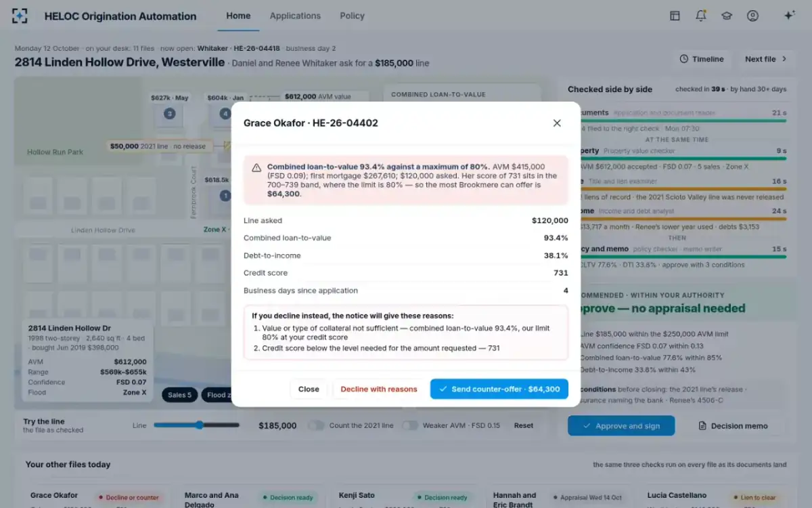Open the Decision memo
Screen dimensions: 812x508
pyautogui.click(x=733, y=426)
